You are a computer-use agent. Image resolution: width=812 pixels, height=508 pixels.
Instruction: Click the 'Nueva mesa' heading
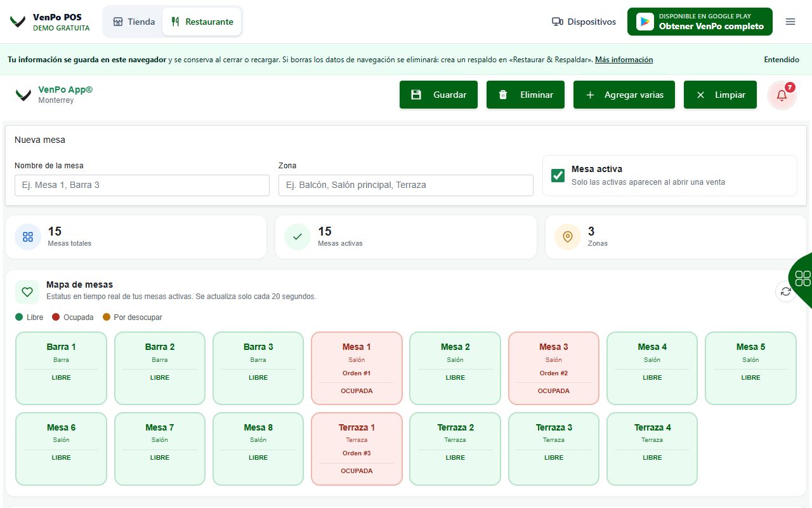pos(40,140)
